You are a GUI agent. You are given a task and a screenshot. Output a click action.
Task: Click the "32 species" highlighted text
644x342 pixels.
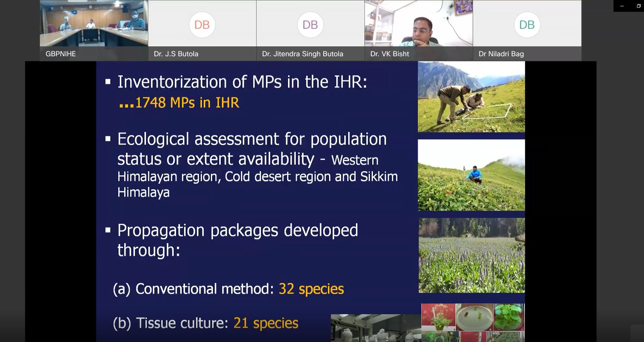point(311,289)
